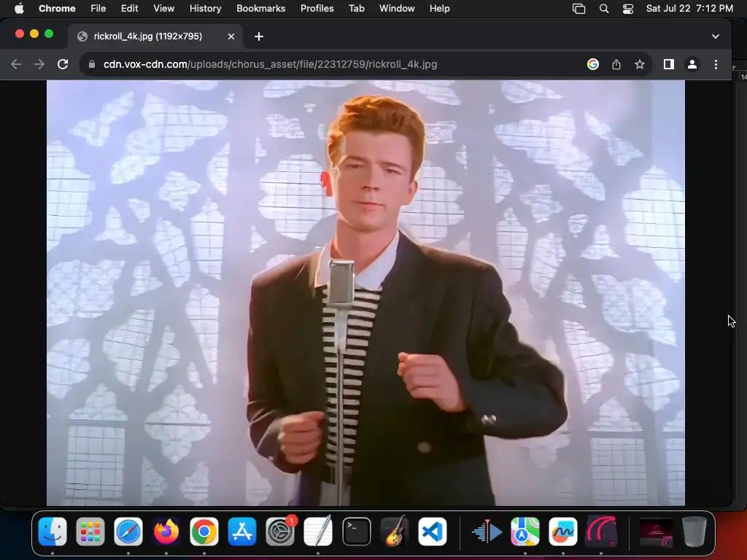Click the Chrome back arrow
The image size is (747, 560).
(16, 64)
